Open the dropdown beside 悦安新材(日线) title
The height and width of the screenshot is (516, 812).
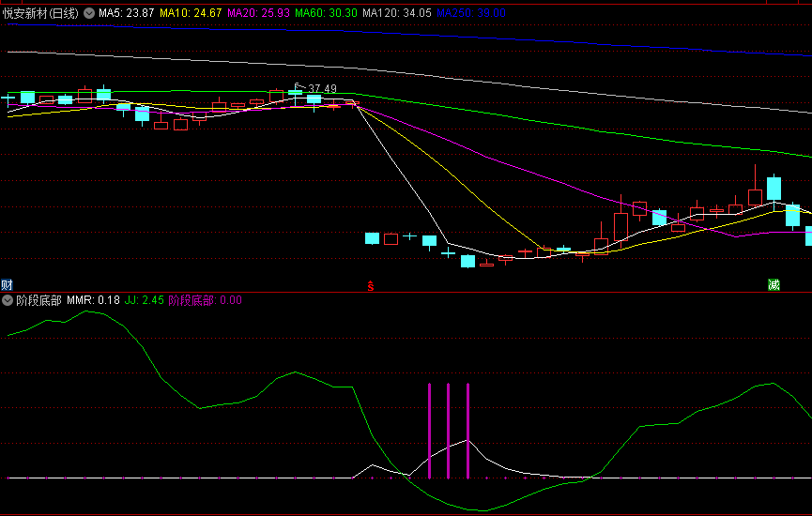tap(89, 13)
